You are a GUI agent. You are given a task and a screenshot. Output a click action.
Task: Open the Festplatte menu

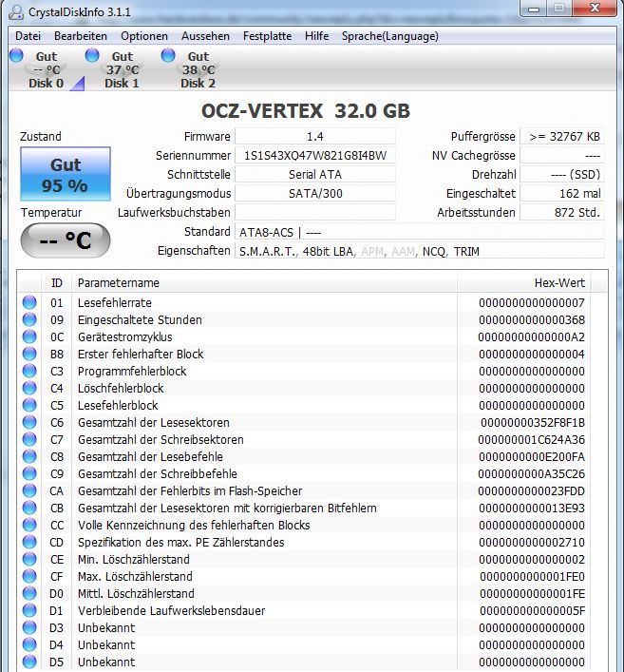[267, 36]
